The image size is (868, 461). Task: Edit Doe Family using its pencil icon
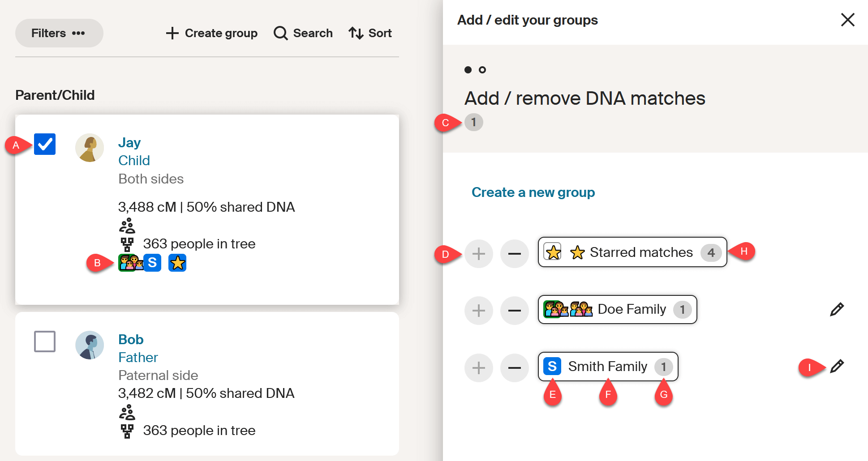(837, 309)
